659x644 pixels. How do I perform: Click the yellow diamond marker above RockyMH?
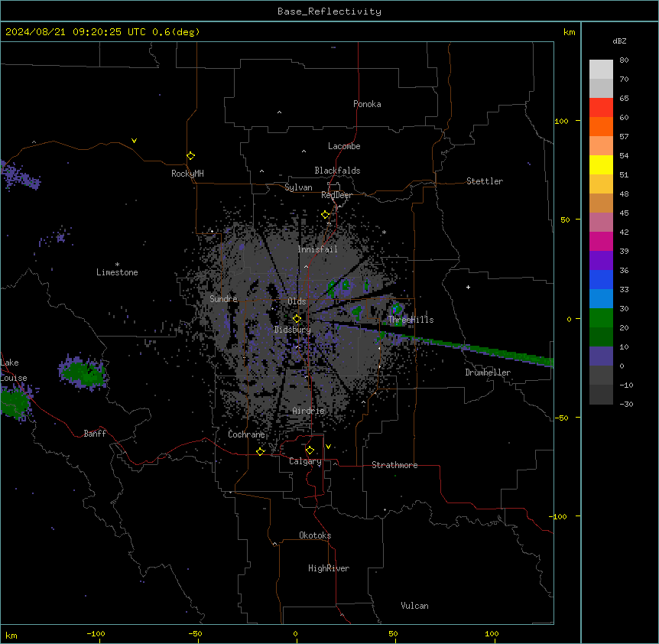click(191, 156)
